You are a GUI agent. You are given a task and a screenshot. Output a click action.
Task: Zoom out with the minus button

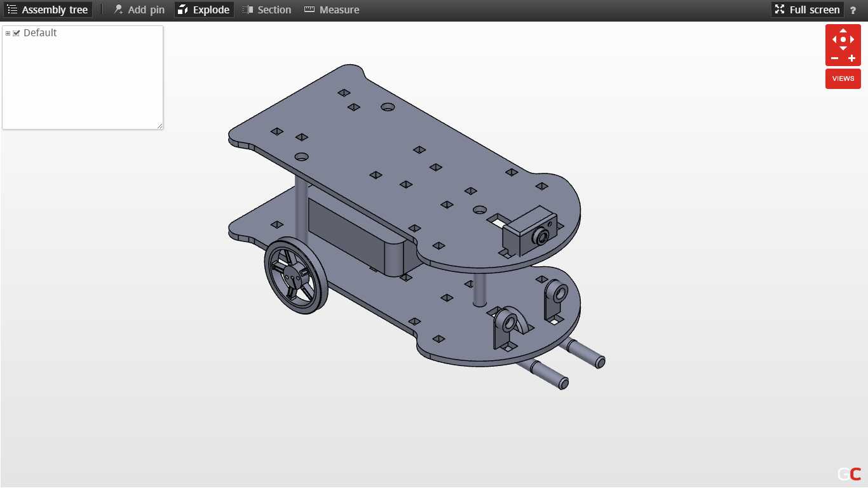click(x=834, y=58)
